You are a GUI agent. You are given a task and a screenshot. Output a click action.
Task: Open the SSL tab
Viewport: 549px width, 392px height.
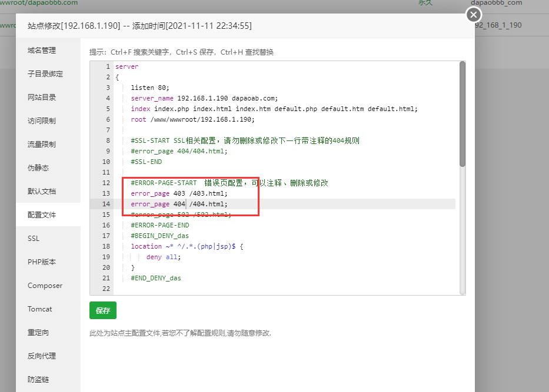click(x=34, y=238)
